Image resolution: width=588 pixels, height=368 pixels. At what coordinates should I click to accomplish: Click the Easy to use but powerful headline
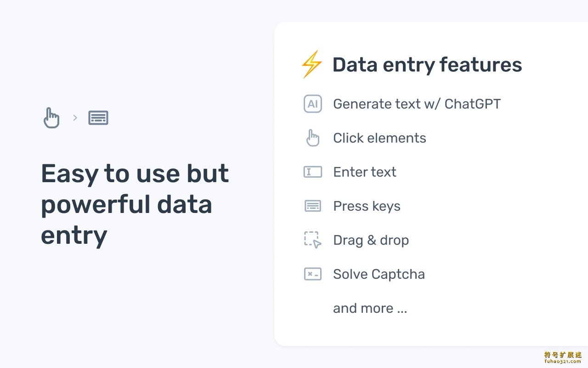pos(135,204)
